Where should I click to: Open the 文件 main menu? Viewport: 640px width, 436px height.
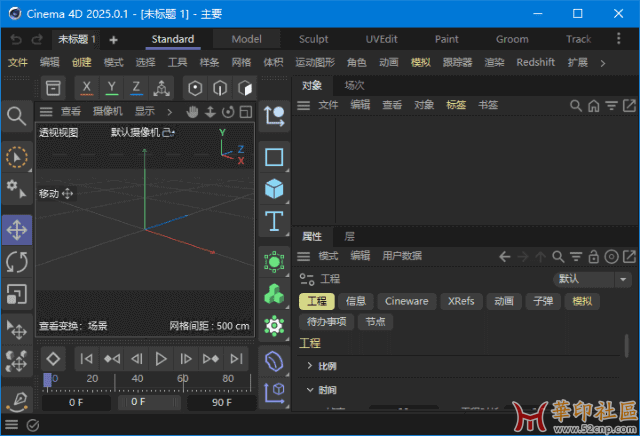18,62
